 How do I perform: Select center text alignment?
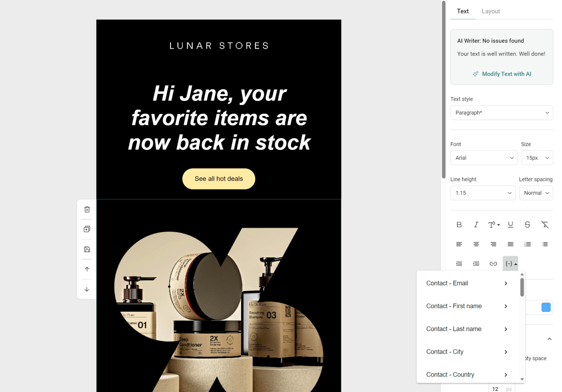(476, 244)
